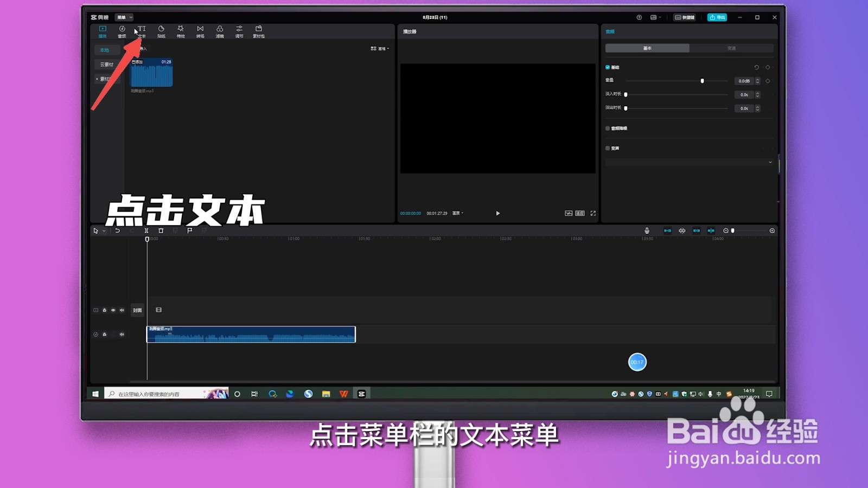Screen dimensions: 868x488
Task: Add keyframe for basic section diamond
Action: point(768,67)
